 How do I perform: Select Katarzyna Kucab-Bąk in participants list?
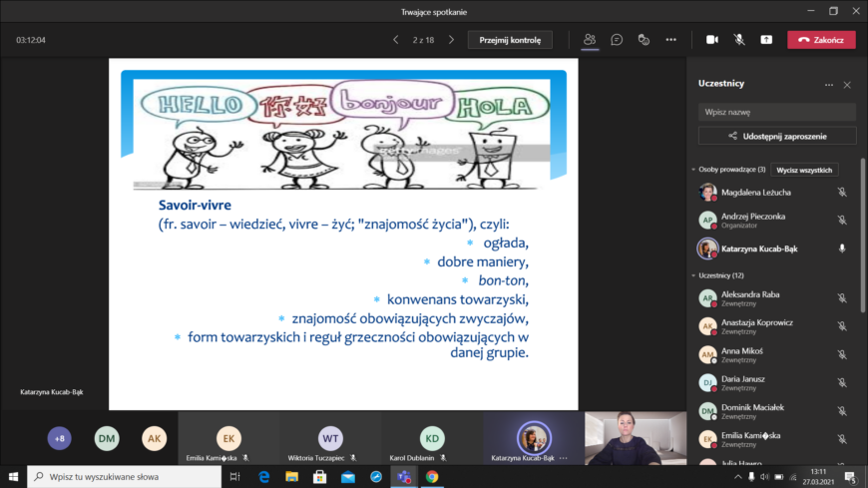coord(773,248)
